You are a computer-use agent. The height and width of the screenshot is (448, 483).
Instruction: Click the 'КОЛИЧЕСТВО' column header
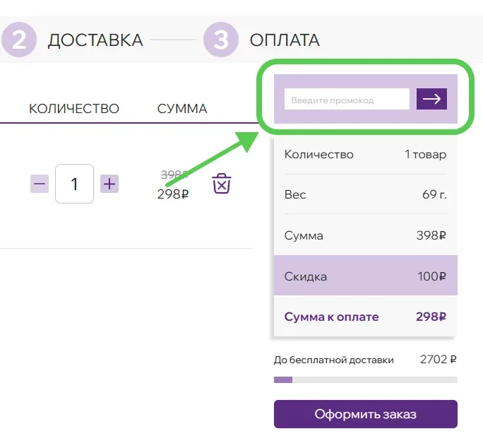74,109
